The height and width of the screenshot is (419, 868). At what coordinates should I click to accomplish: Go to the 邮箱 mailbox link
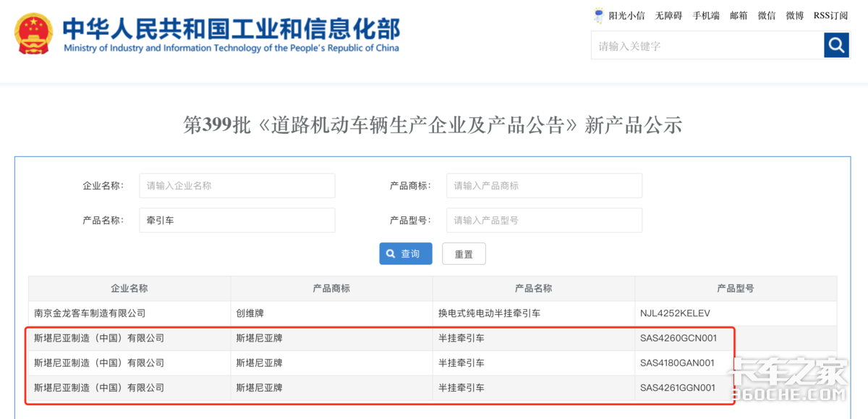tap(739, 16)
